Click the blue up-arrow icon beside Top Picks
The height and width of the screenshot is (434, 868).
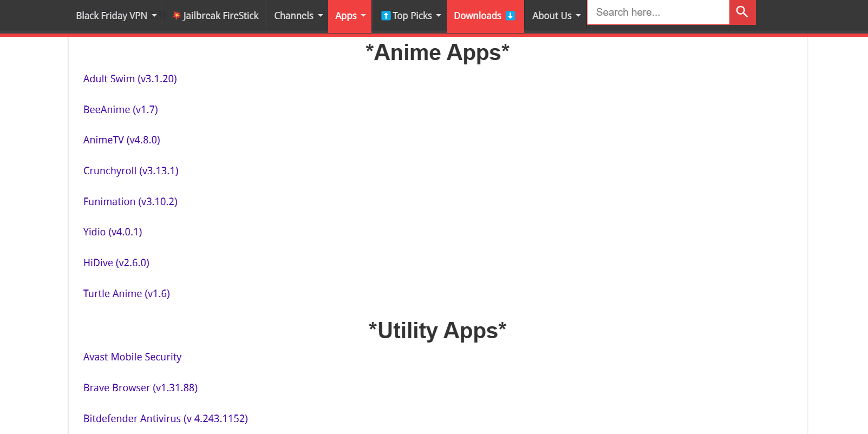pos(386,16)
